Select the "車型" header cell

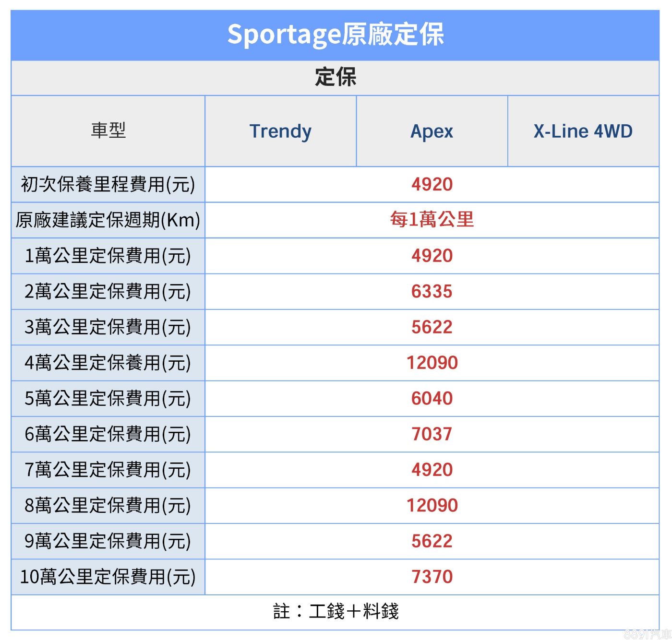108,130
